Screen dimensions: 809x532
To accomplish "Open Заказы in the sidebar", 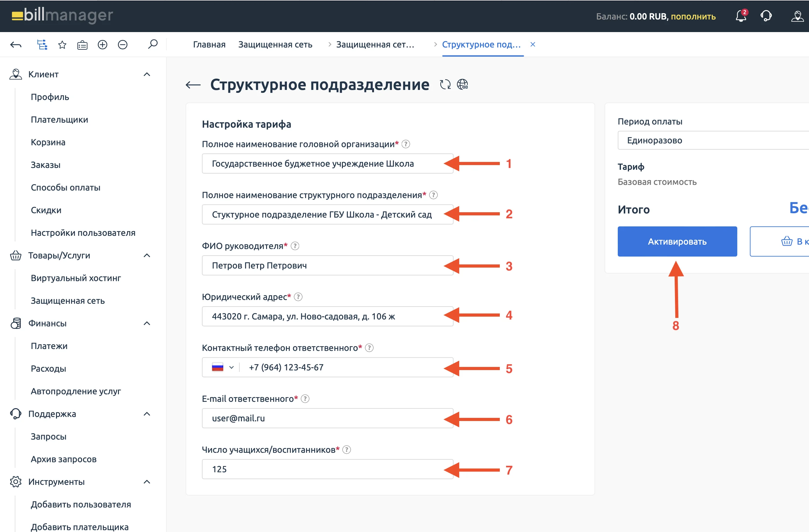I will click(46, 165).
